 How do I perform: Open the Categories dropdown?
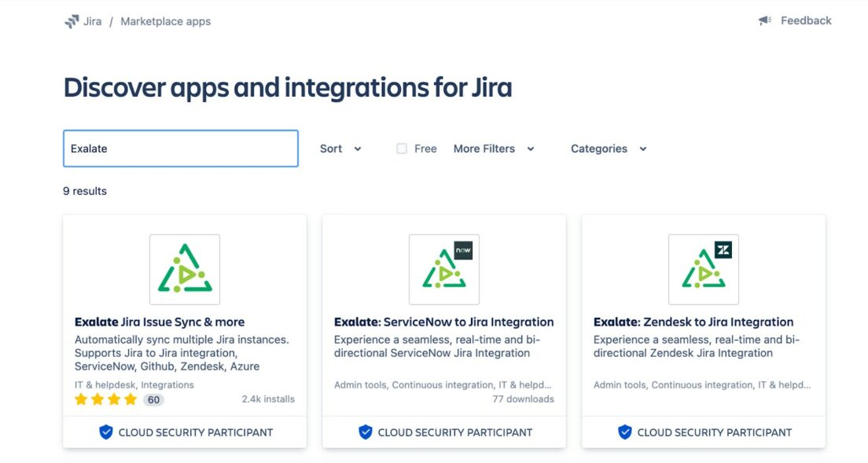[x=609, y=149]
